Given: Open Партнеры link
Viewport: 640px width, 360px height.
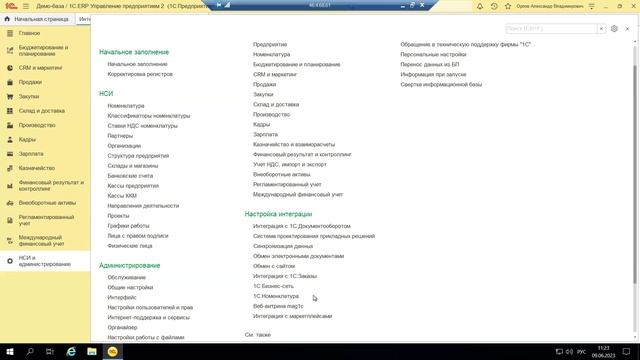Looking at the screenshot, I should 120,136.
